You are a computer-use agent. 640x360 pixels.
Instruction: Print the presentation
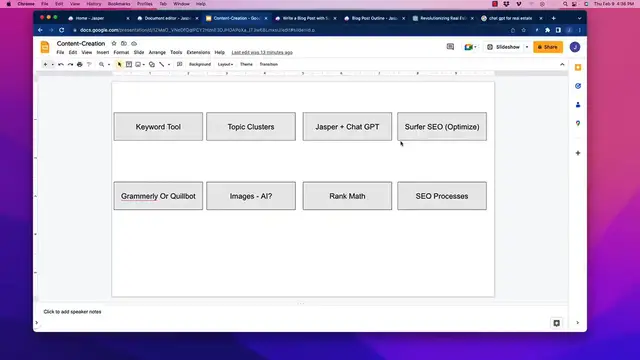tap(80, 64)
